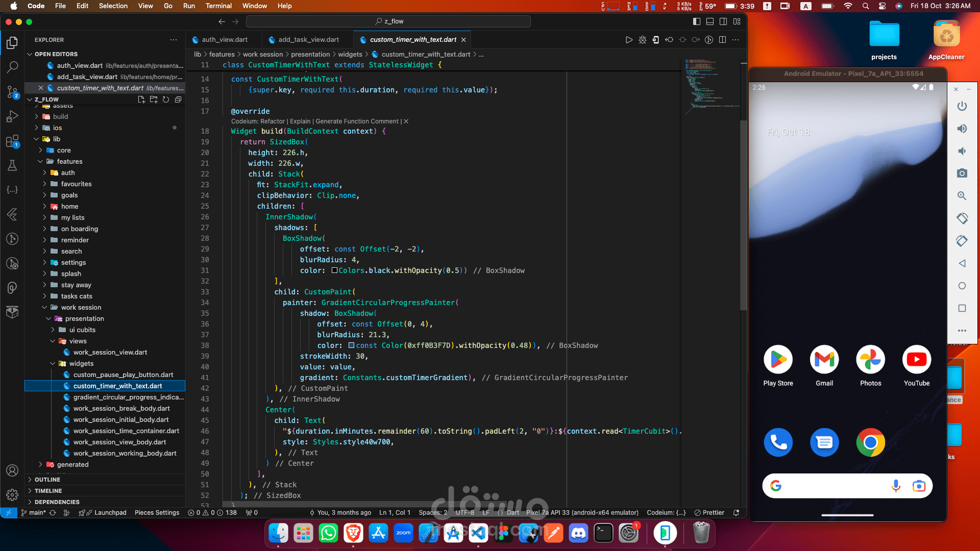980x551 pixels.
Task: Open the Terminal menu
Action: 218,6
